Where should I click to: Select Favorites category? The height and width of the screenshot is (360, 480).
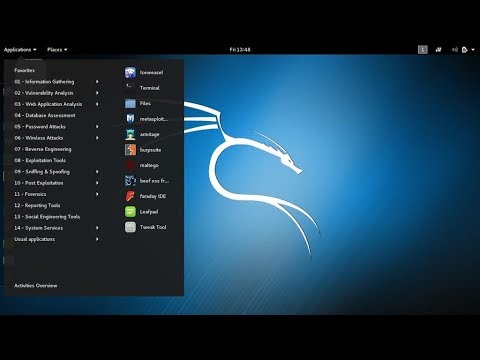click(24, 70)
